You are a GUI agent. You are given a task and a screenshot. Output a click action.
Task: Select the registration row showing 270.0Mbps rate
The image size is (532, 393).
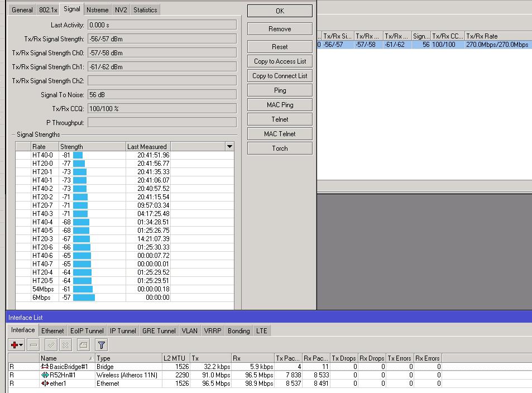(424, 45)
